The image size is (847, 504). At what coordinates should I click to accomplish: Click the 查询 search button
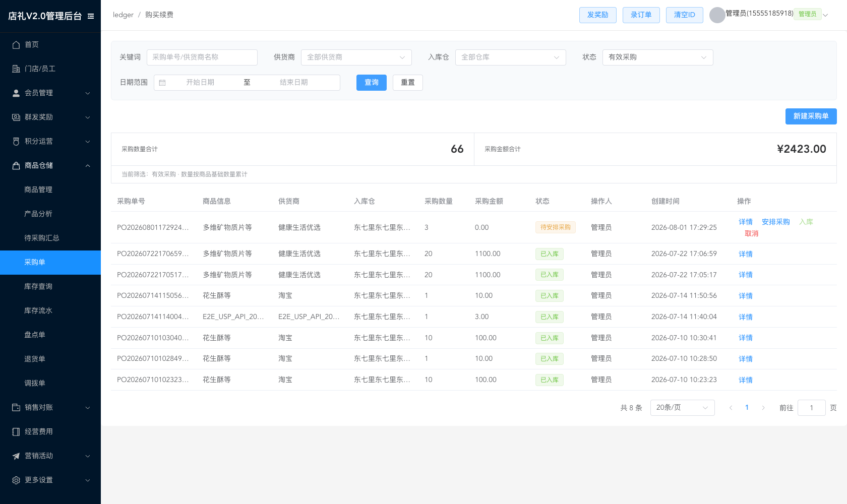372,83
